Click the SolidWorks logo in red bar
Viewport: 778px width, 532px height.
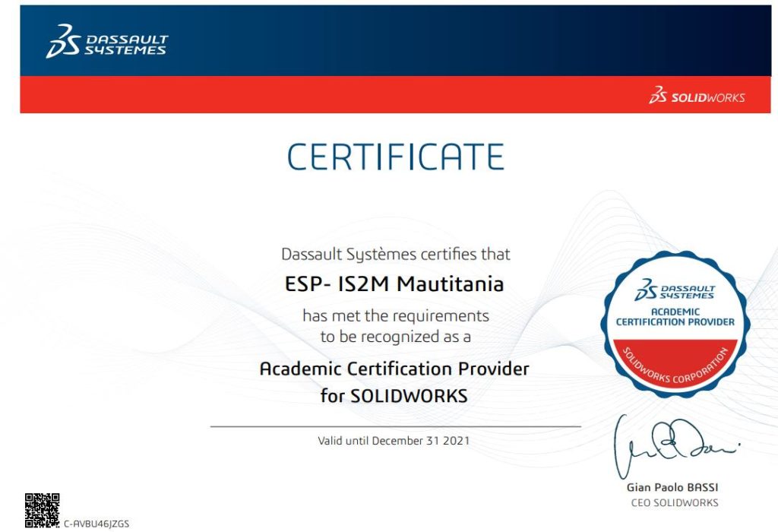(x=697, y=97)
